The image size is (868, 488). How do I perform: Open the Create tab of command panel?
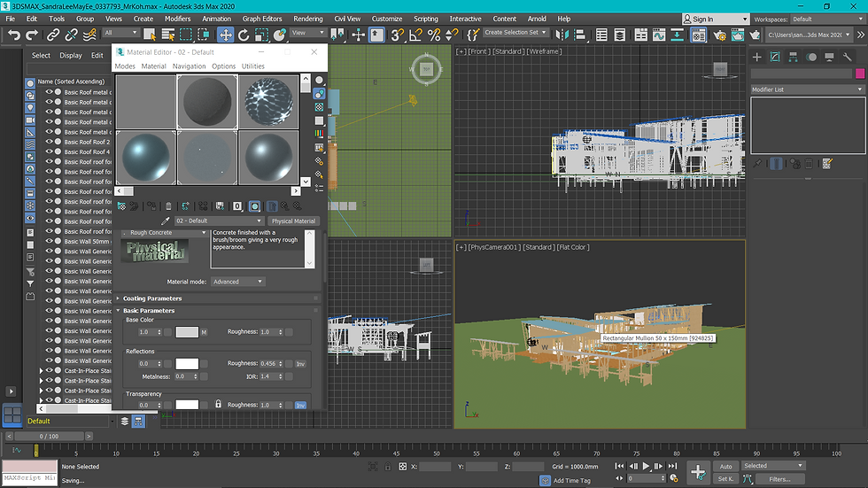(757, 57)
